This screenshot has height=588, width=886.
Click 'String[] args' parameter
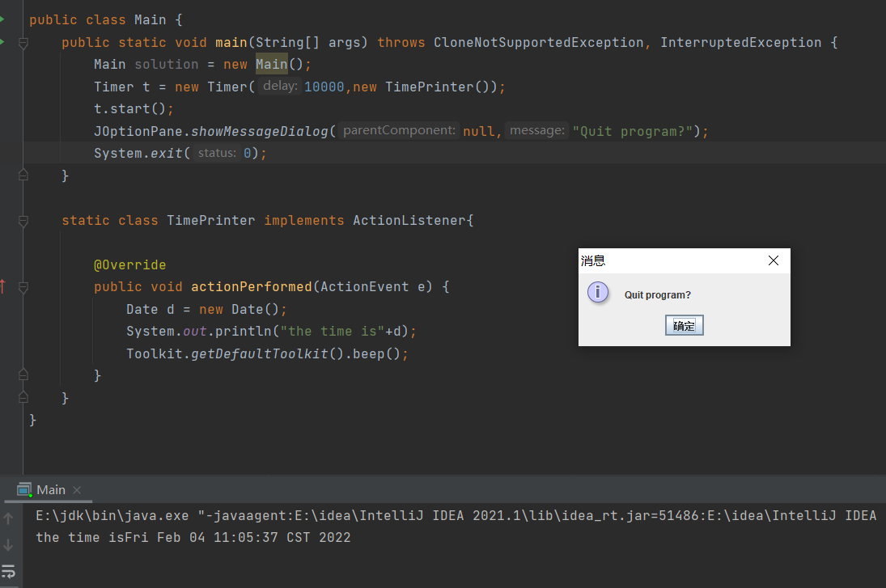308,42
